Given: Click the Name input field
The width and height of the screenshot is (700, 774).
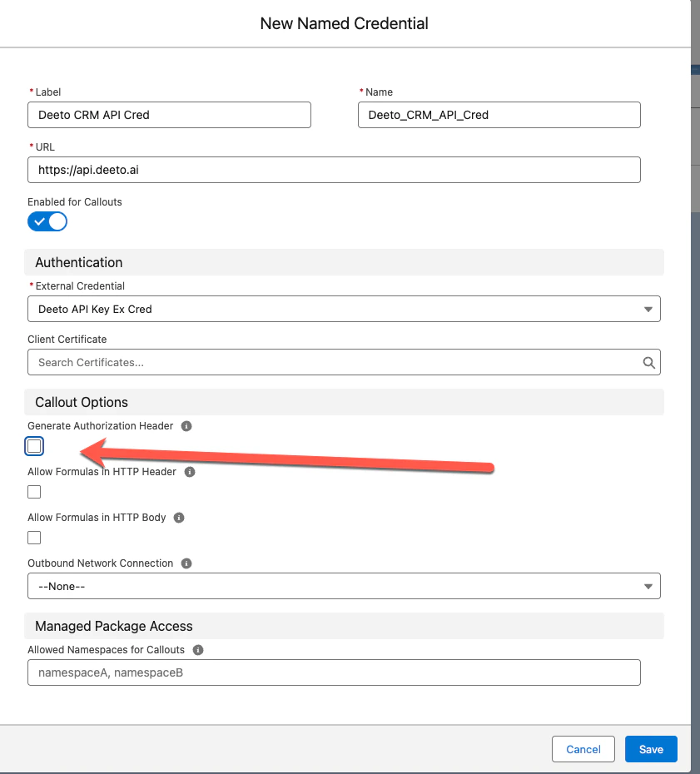Looking at the screenshot, I should click(x=499, y=115).
